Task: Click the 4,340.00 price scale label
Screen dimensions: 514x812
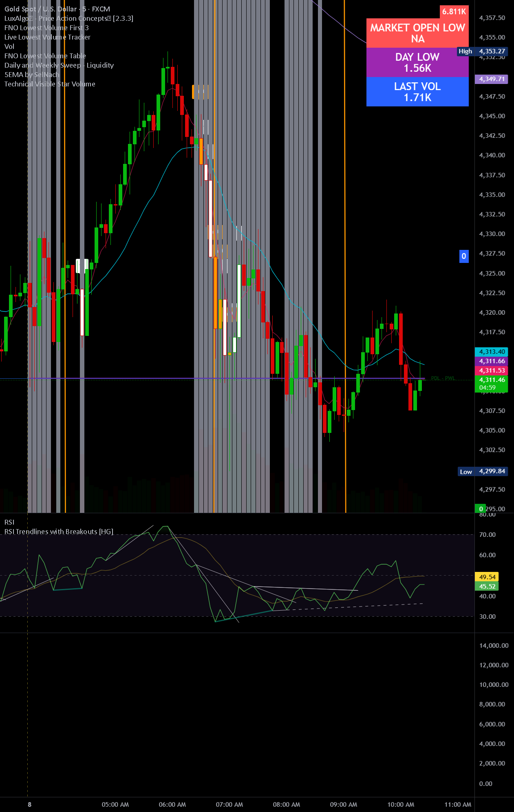Action: coord(492,155)
